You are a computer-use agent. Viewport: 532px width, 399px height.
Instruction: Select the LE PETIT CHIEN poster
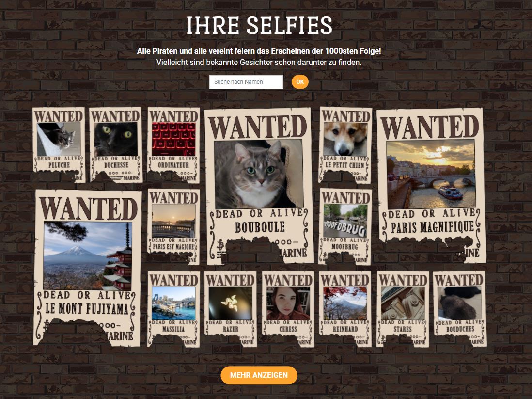345,144
